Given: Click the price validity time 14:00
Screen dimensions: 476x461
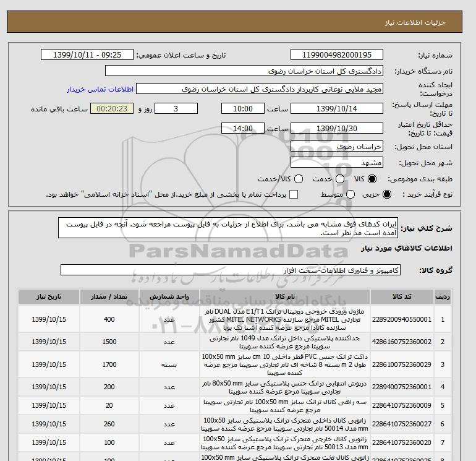Looking at the screenshot, I should (x=243, y=128).
